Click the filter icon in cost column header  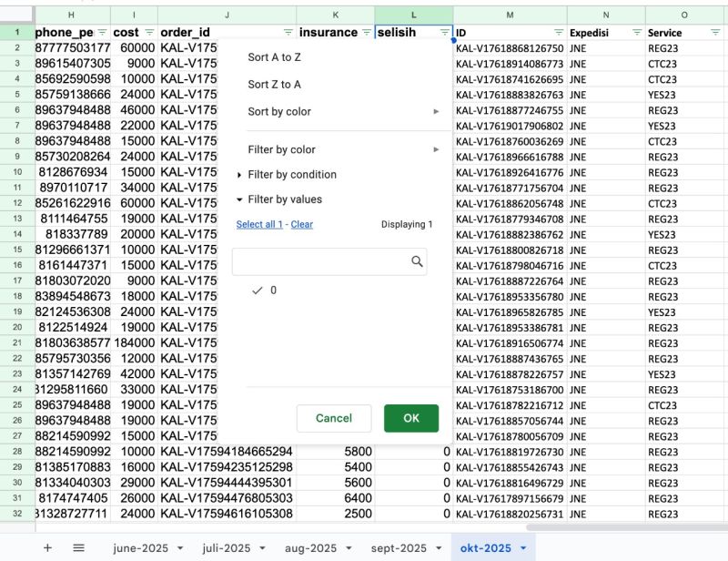149,32
